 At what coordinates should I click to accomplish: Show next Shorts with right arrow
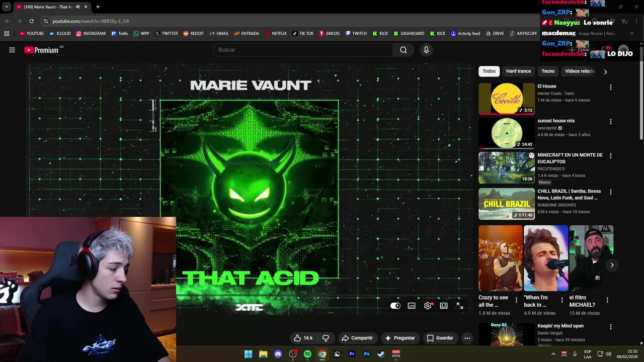(x=612, y=265)
